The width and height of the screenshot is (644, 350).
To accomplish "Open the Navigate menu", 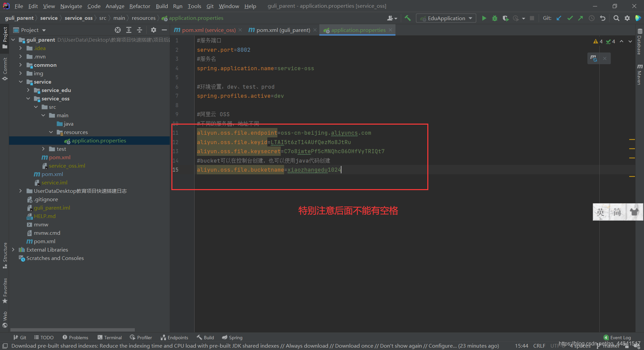I will pyautogui.click(x=71, y=6).
